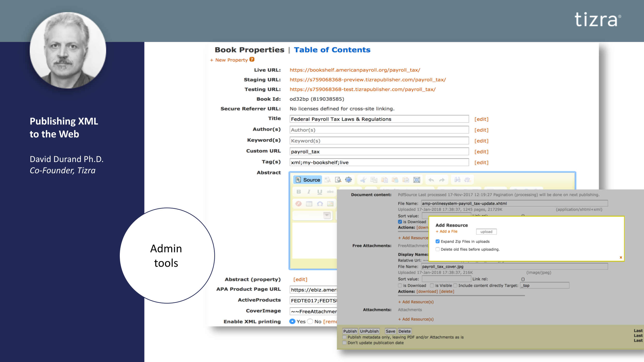Expand Add Resource(s) under Attachments

416,319
